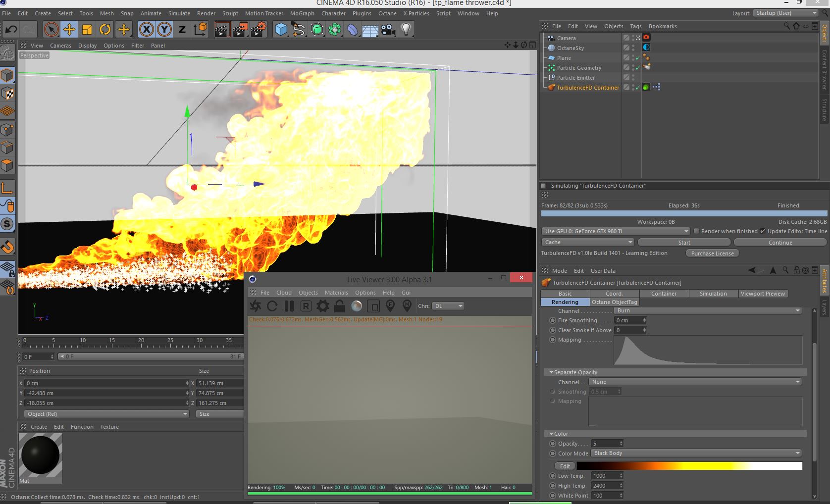Toggle Live Viewer render lock icon

pyautogui.click(x=339, y=306)
